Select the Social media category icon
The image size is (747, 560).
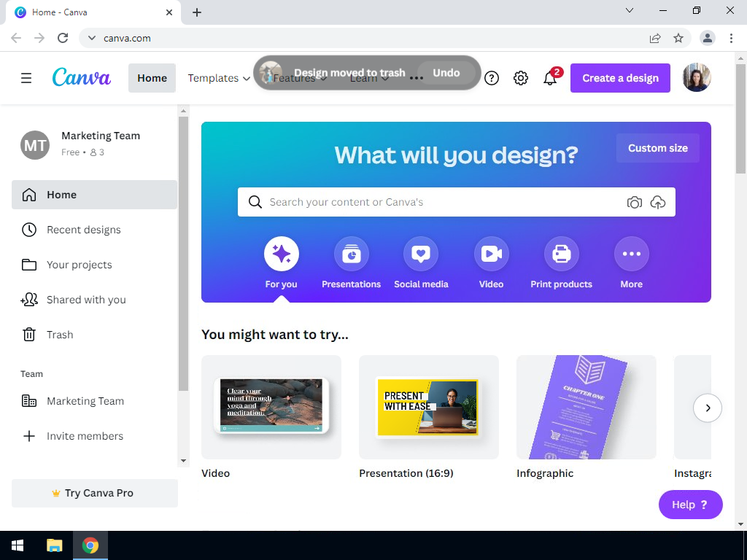[421, 254]
